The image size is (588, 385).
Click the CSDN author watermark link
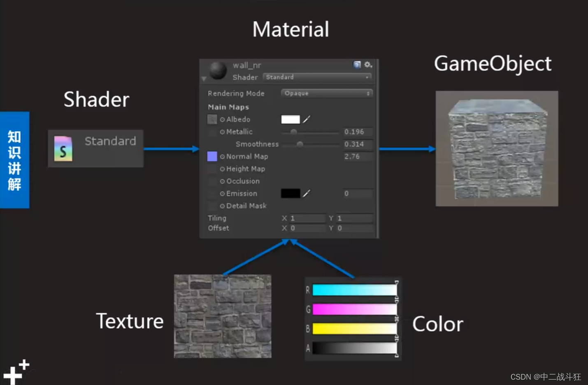(545, 376)
